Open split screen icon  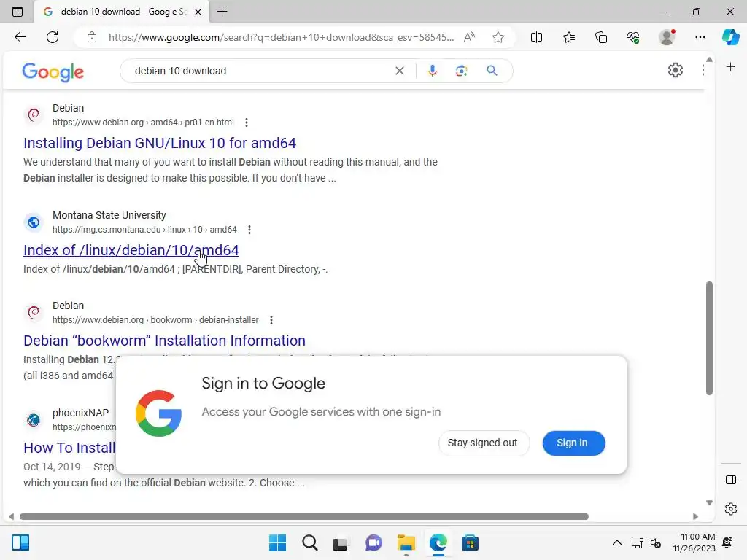pyautogui.click(x=536, y=37)
